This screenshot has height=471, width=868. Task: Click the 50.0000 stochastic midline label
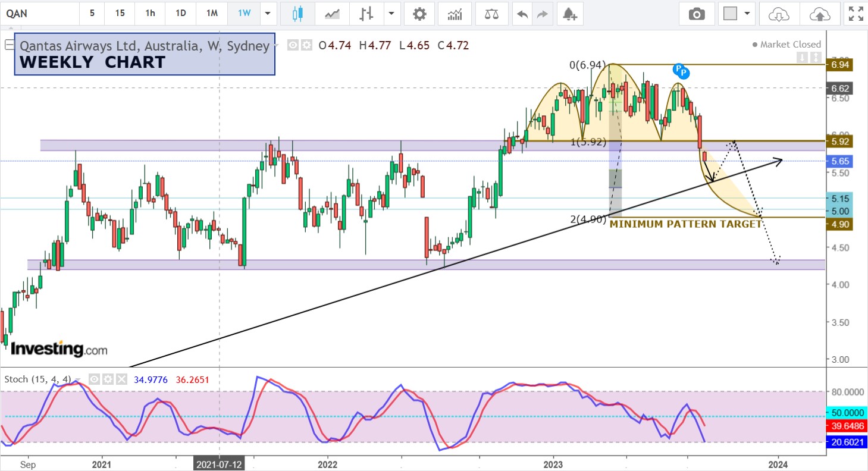coord(847,412)
